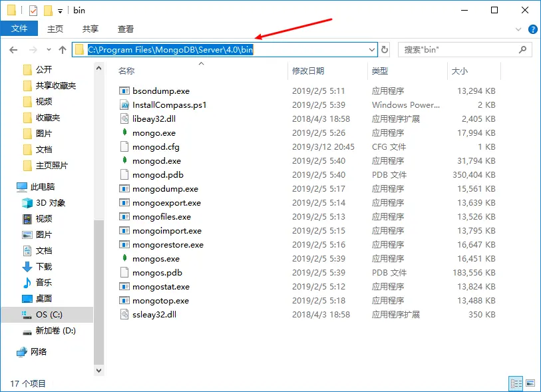Screen dimensions: 541x392
Task: Open the 文件 File menu
Action: pyautogui.click(x=19, y=29)
